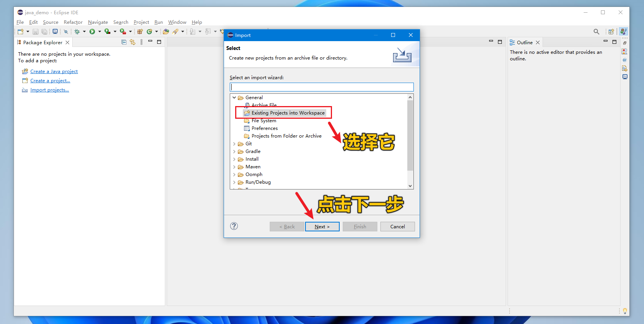Expand the Gradle folder
The width and height of the screenshot is (644, 324).
[x=234, y=151]
